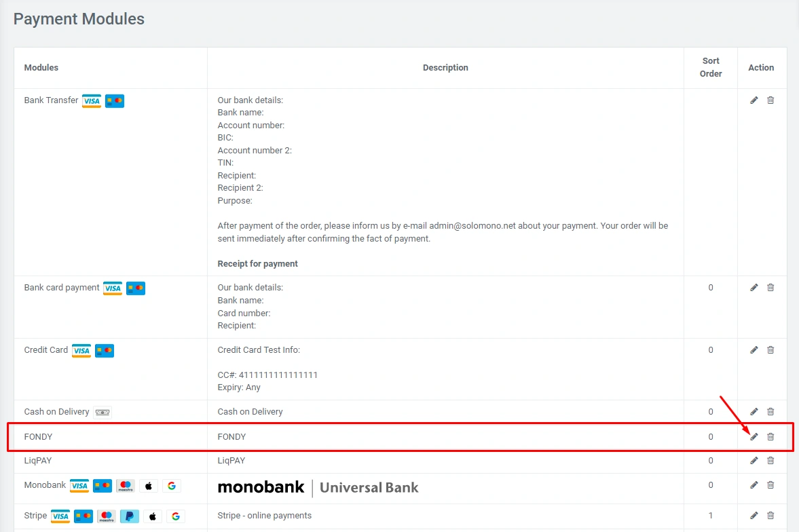The height and width of the screenshot is (532, 799).
Task: Remove the Bank card payment module
Action: pos(770,288)
